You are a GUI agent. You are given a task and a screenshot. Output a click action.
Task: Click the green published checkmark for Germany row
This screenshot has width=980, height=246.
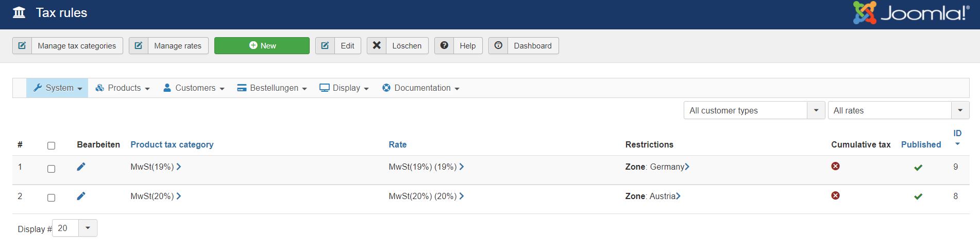(x=918, y=168)
